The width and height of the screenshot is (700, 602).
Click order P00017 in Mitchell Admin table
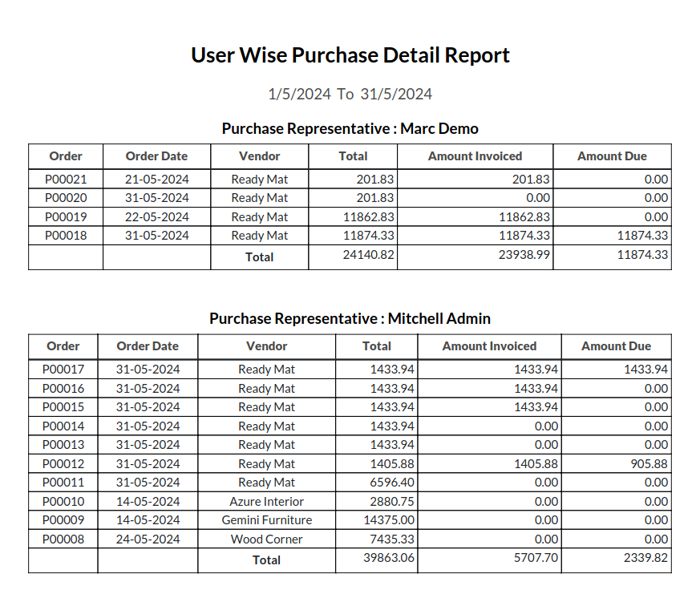click(x=63, y=370)
